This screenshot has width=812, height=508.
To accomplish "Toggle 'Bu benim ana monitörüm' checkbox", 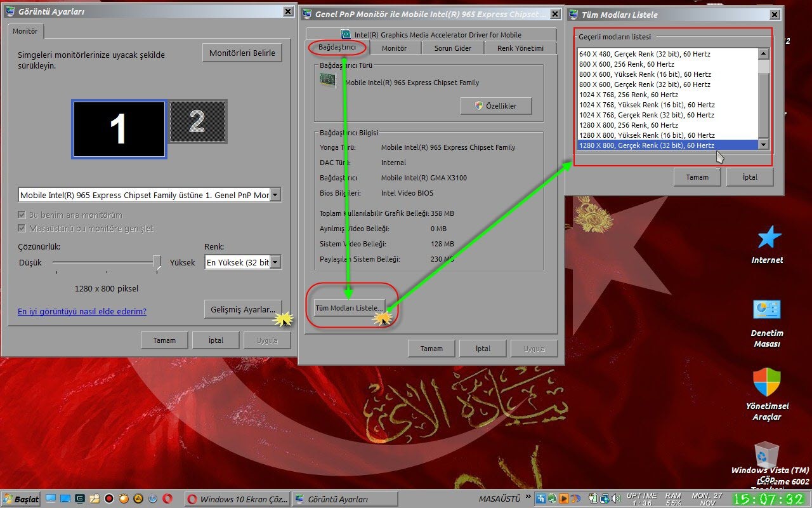I will pyautogui.click(x=23, y=215).
